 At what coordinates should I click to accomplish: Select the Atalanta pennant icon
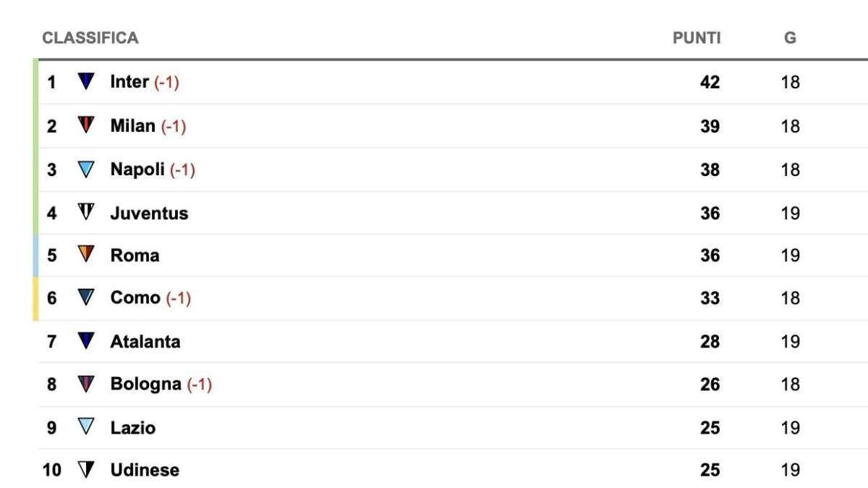86,341
